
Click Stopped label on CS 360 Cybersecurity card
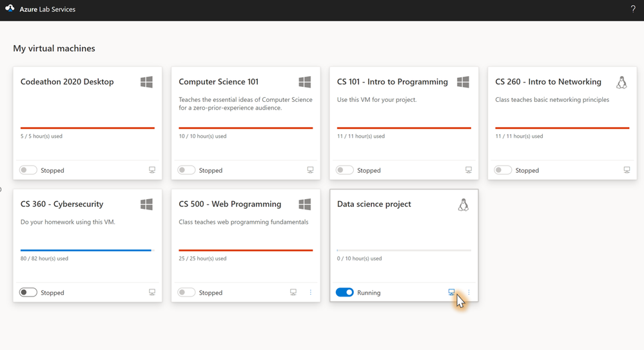pos(52,293)
